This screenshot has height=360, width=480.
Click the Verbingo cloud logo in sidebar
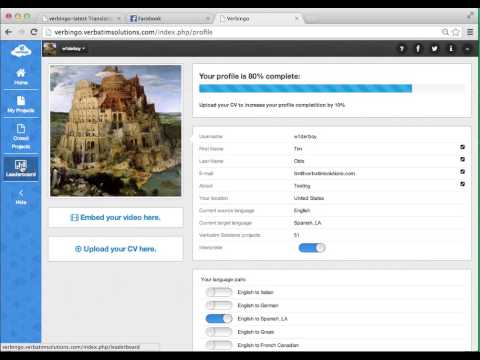(x=21, y=51)
